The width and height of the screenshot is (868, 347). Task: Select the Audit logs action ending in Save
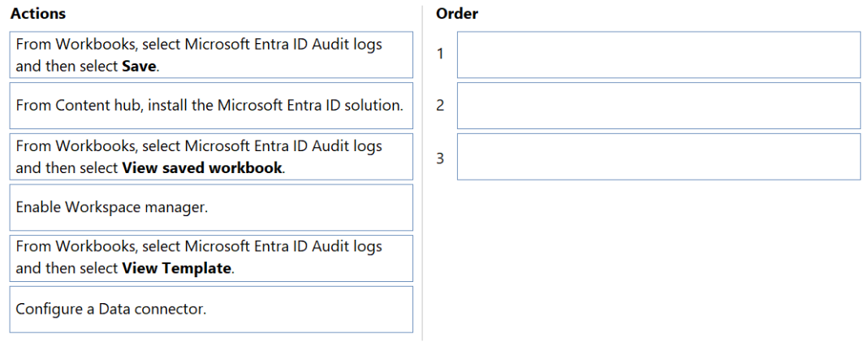[211, 54]
